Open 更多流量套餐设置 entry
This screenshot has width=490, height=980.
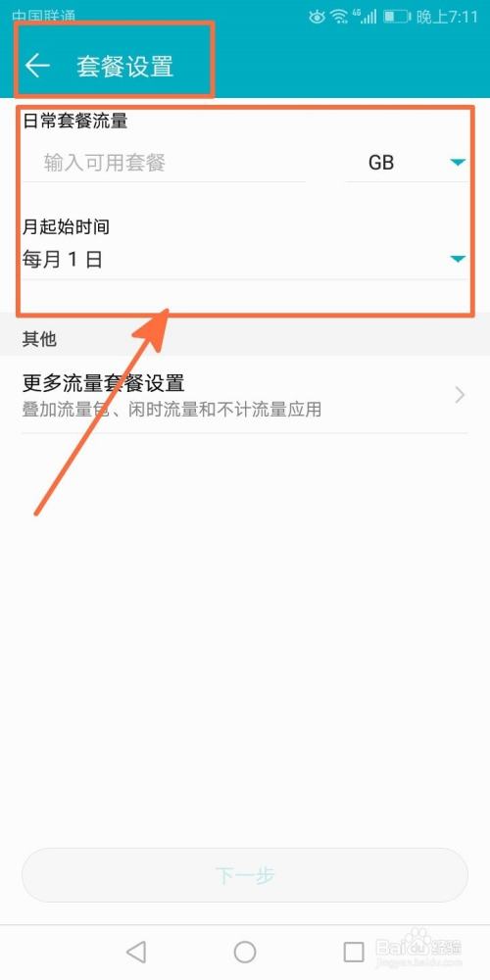pyautogui.click(x=245, y=394)
